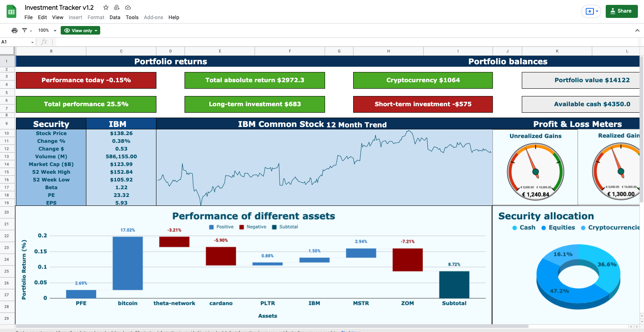Select column E header
This screenshot has height=332, width=644.
[220, 51]
